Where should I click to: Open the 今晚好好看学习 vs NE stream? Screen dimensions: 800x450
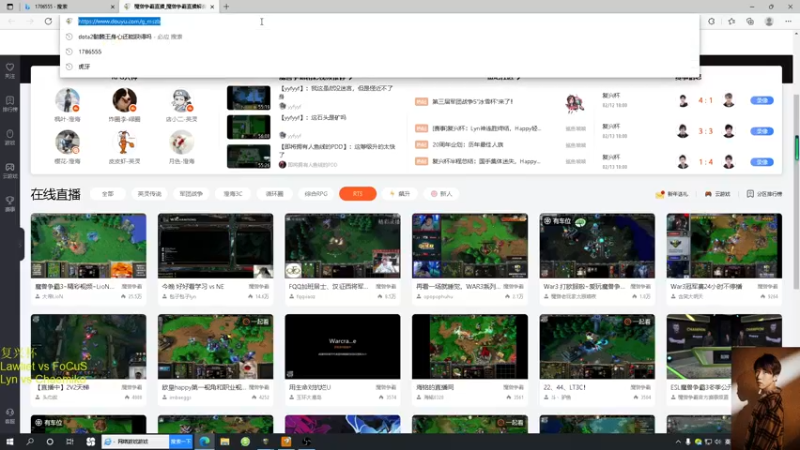click(215, 246)
